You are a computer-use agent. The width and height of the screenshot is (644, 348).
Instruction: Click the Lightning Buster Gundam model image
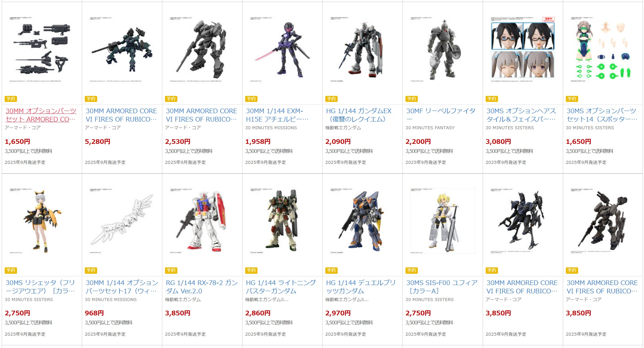tap(282, 221)
